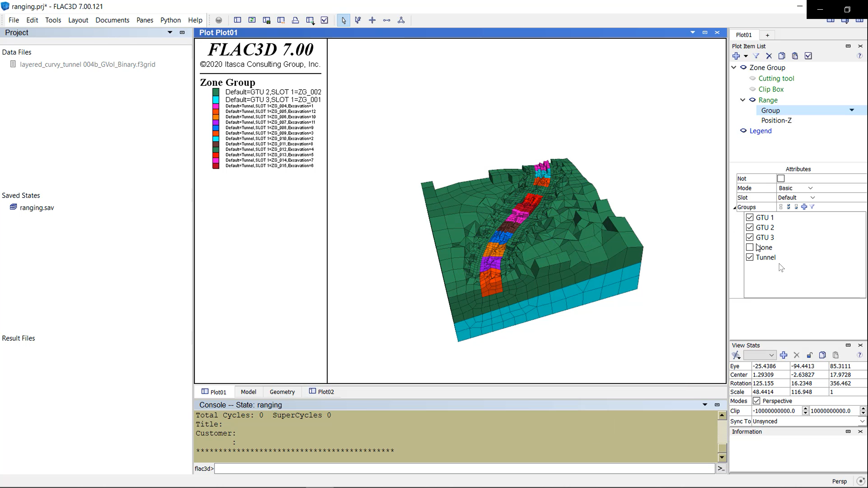Select the cutting tool in plot item list
The height and width of the screenshot is (488, 868).
pyautogui.click(x=776, y=78)
